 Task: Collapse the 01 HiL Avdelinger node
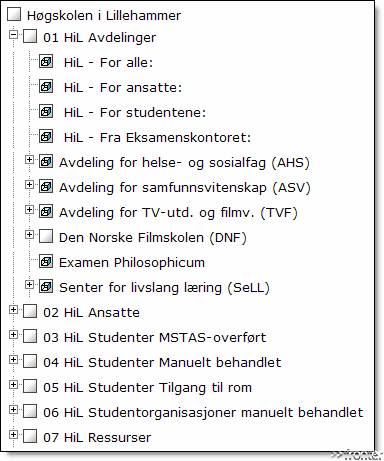coord(13,34)
